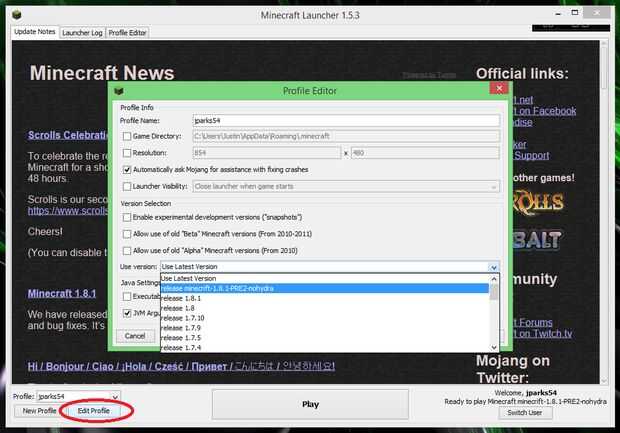The width and height of the screenshot is (620, 433).
Task: Click version list scrollbar up arrow
Action: [494, 279]
